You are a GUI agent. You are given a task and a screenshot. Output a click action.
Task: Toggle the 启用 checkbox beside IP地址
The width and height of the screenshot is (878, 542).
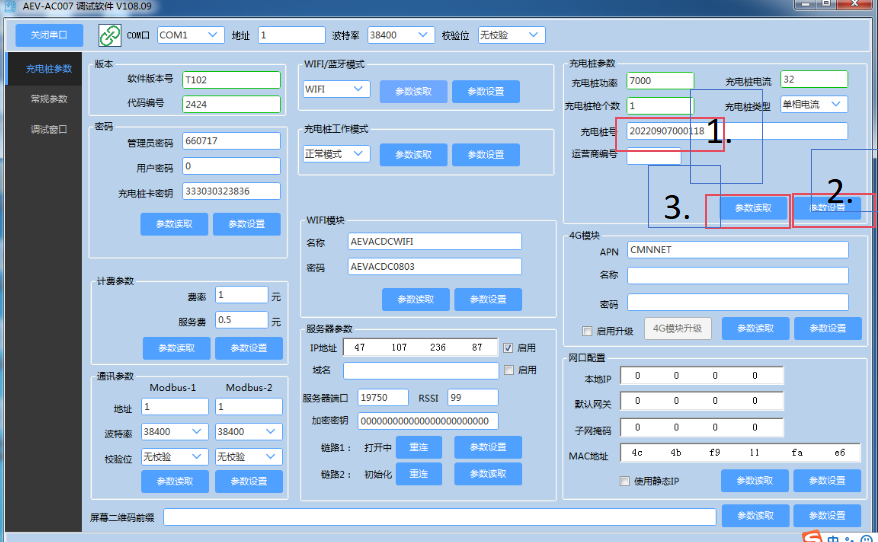[508, 348]
